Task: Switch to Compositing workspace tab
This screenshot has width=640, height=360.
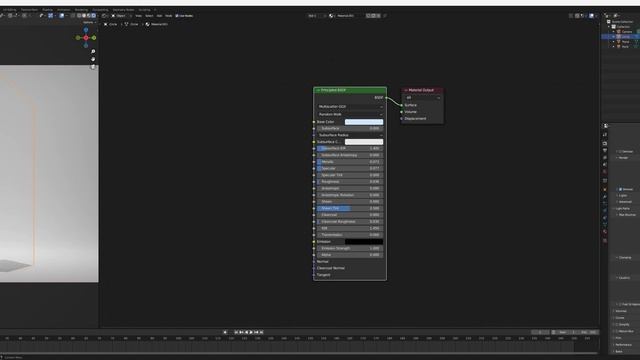Action: (100, 10)
